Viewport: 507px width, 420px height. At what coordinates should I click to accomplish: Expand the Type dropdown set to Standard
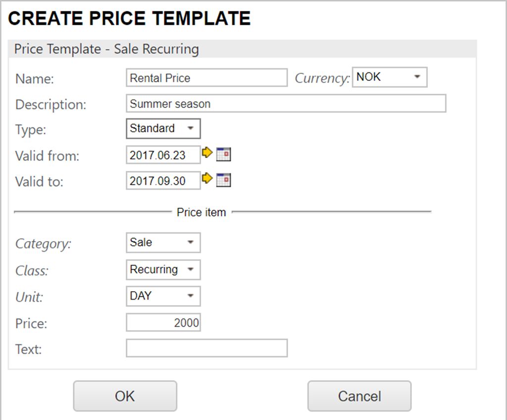163,129
